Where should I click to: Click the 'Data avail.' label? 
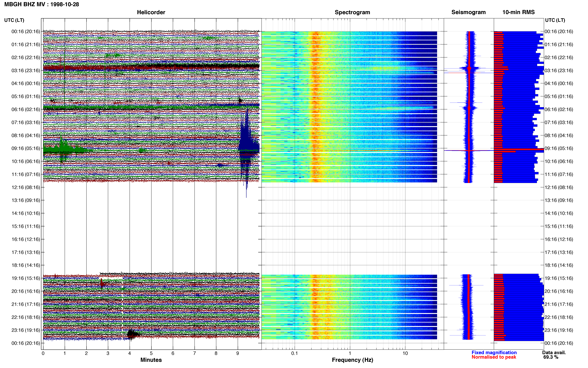[x=554, y=352]
